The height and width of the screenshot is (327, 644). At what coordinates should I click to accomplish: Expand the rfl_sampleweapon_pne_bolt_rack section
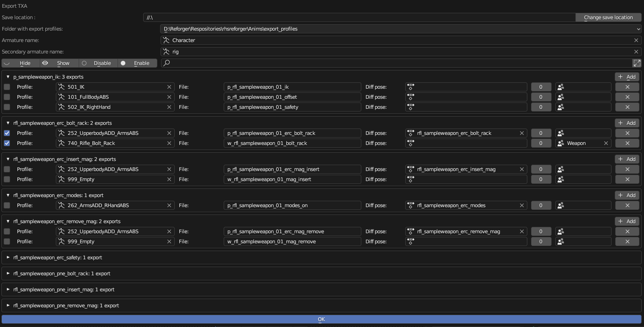(x=8, y=273)
